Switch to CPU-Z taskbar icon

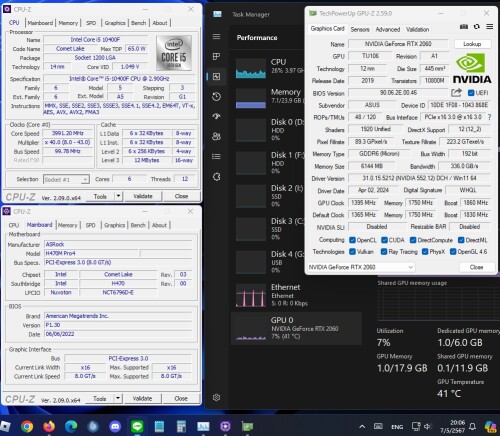[225, 426]
